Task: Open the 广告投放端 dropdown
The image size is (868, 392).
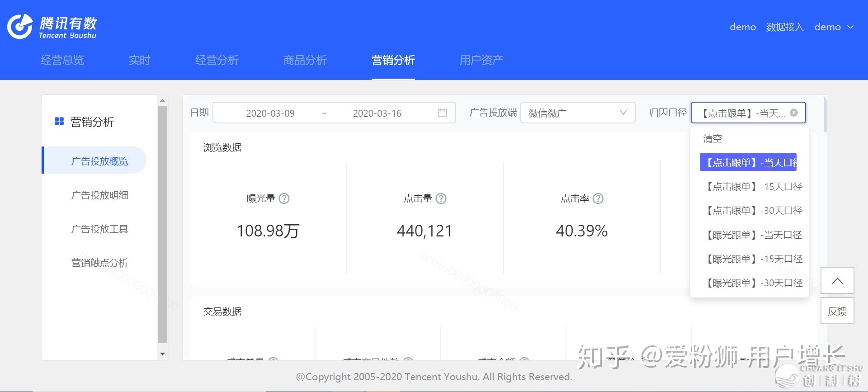Action: coord(577,113)
